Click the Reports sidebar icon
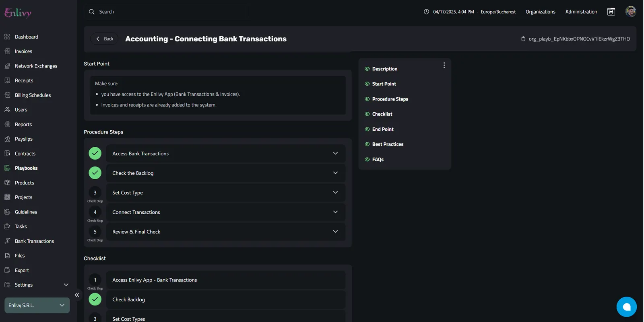 [x=7, y=124]
